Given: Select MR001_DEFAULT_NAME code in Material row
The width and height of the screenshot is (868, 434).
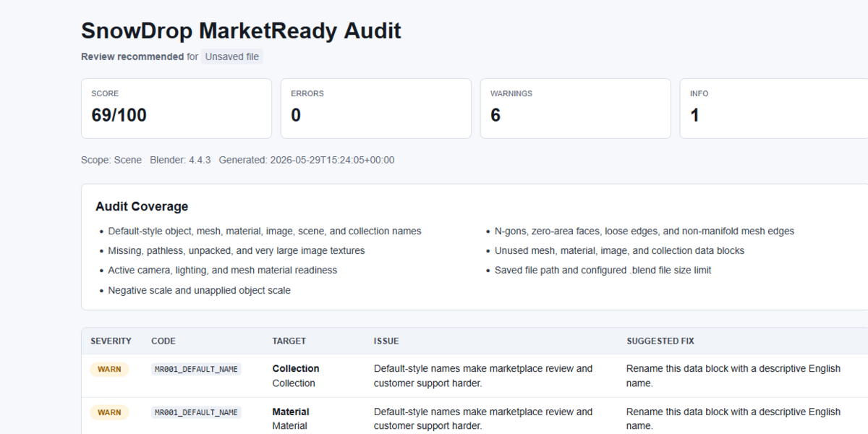Looking at the screenshot, I should (x=196, y=412).
